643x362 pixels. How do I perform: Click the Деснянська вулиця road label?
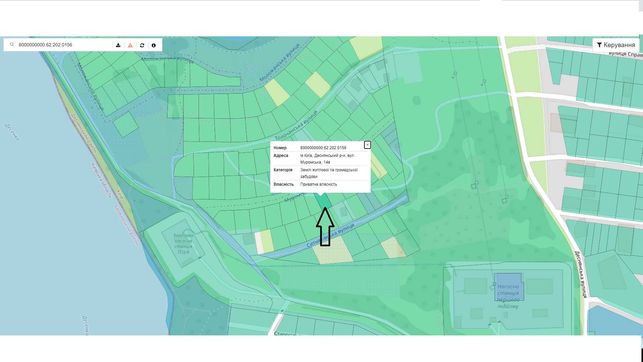pyautogui.click(x=581, y=274)
